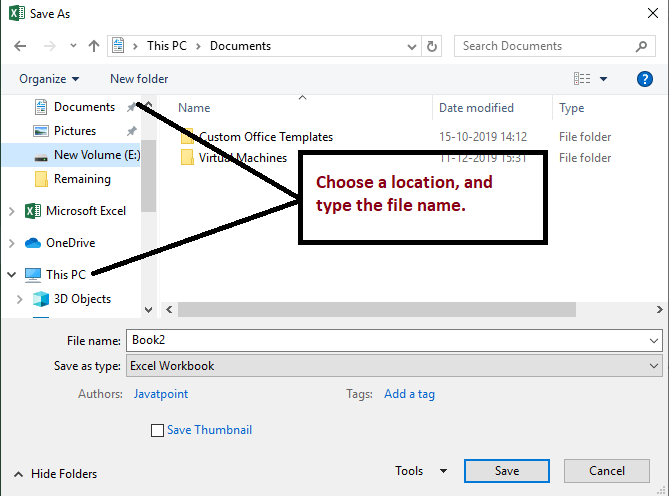Image resolution: width=669 pixels, height=496 pixels.
Task: Open Help with the question mark icon
Action: coord(645,79)
